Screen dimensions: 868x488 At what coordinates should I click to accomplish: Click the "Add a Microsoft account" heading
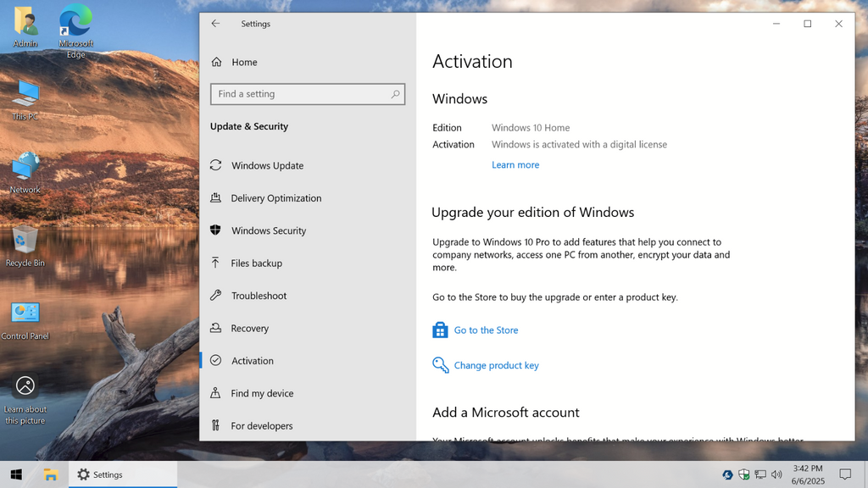505,413
